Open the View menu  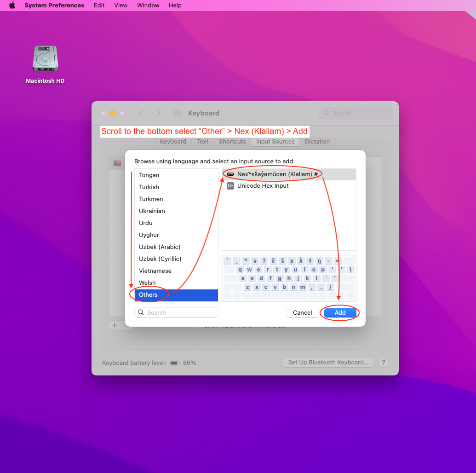120,5
